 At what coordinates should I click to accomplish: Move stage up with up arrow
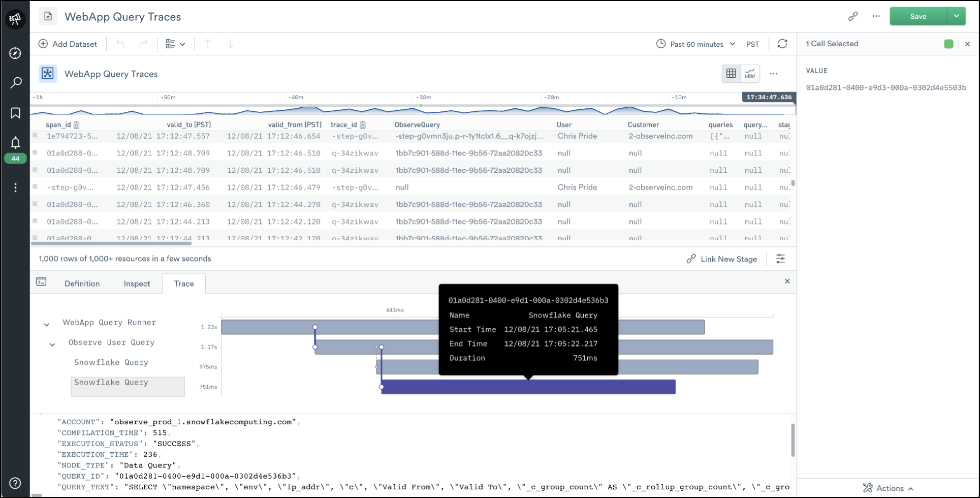(x=208, y=44)
